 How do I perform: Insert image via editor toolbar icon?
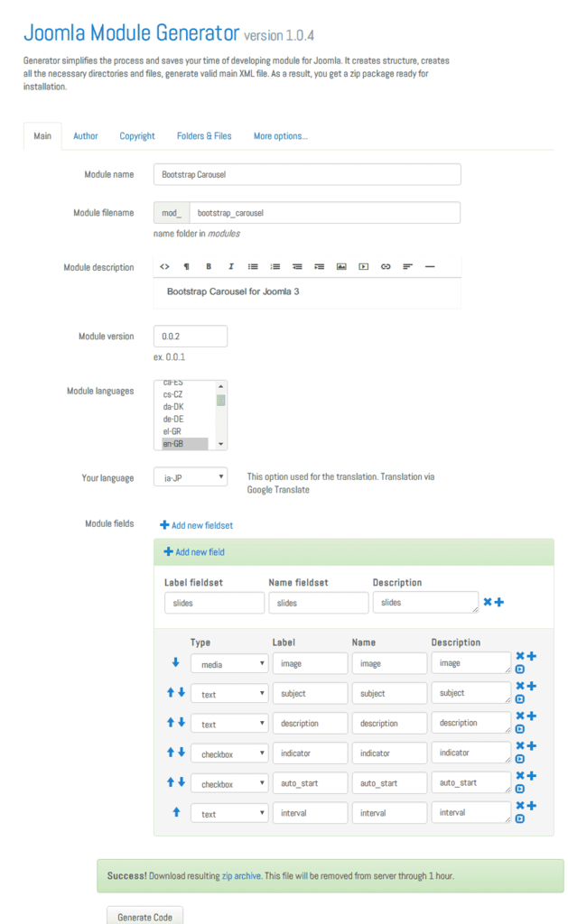point(341,266)
